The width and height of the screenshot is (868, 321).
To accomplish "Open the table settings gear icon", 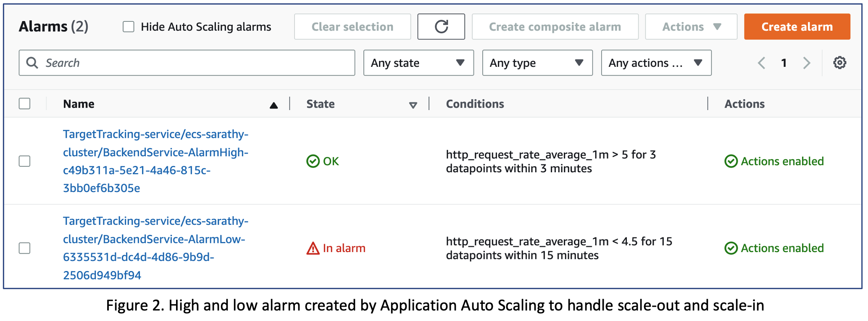I will 839,63.
